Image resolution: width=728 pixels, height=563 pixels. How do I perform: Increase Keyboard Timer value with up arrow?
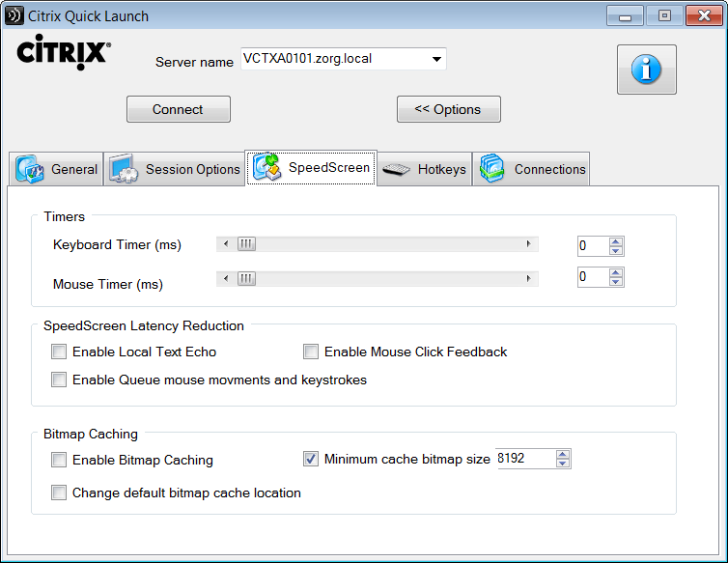[616, 241]
